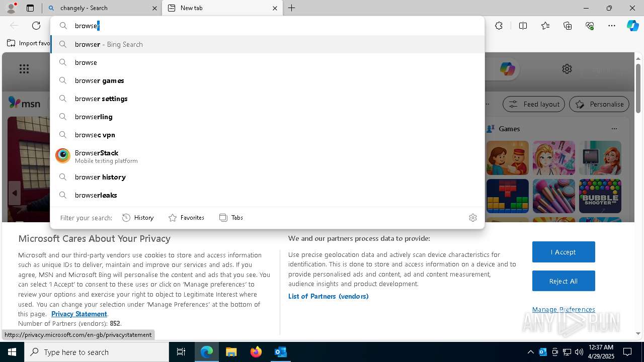Filter search suggestions by Tabs
644x362 pixels.
coord(231,218)
